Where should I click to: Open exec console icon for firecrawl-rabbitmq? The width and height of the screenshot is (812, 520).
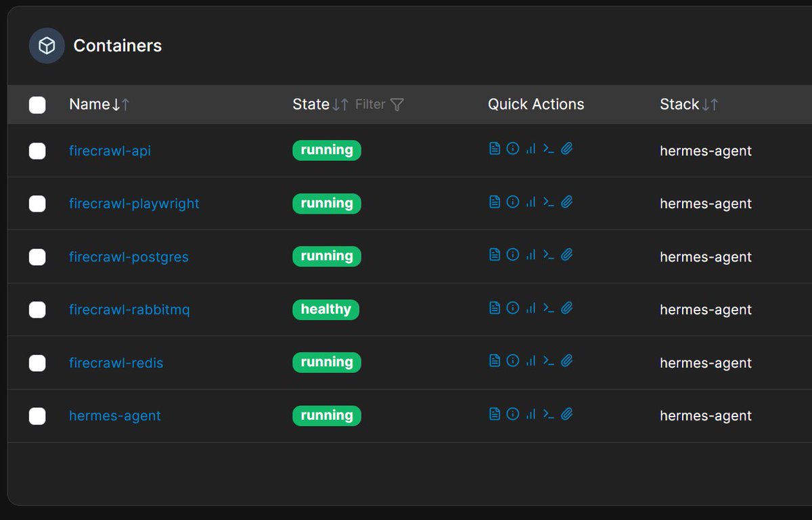point(549,308)
